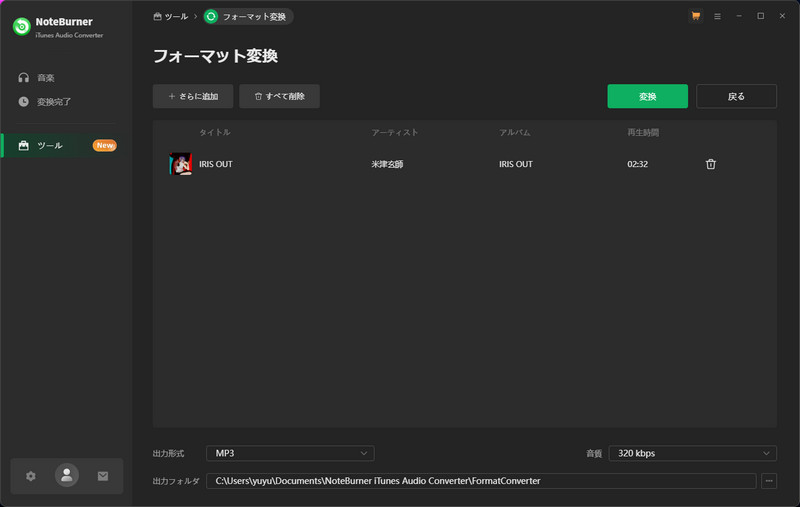Click the フォーマット変換 breadcrumb icon
The width and height of the screenshot is (800, 507).
[211, 16]
